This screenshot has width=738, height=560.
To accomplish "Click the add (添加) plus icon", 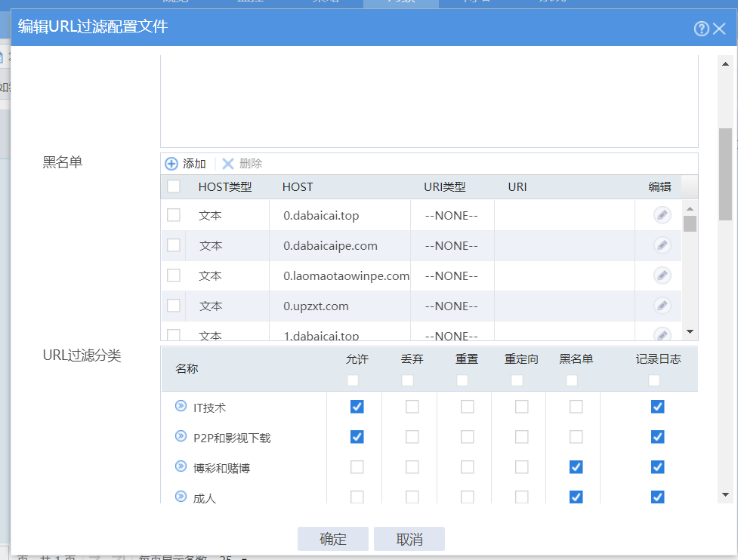I will tap(171, 164).
